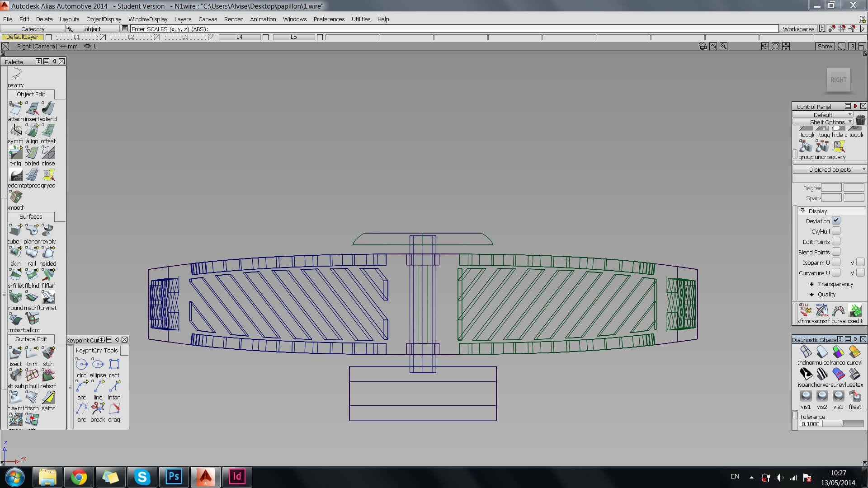Viewport: 868px width, 488px height.
Task: Open the Surfaces tab in Palette
Action: (31, 217)
